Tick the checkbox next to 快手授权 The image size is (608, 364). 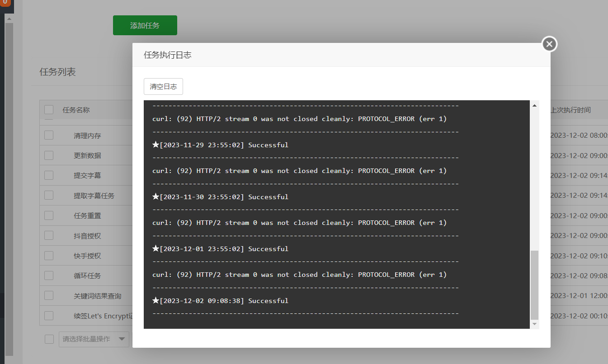click(49, 255)
